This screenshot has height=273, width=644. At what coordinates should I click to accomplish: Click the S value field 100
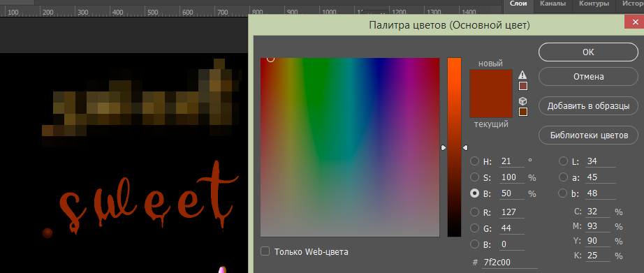pos(512,177)
